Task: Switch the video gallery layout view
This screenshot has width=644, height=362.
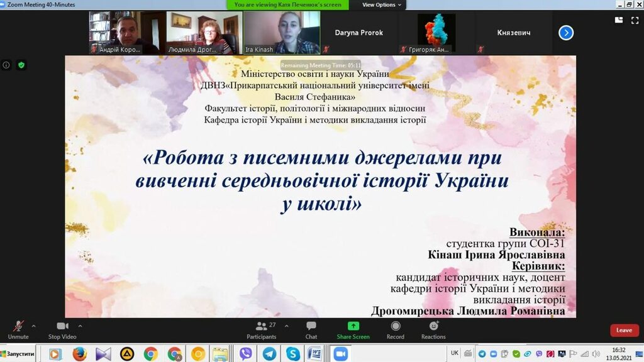Action: point(618,19)
